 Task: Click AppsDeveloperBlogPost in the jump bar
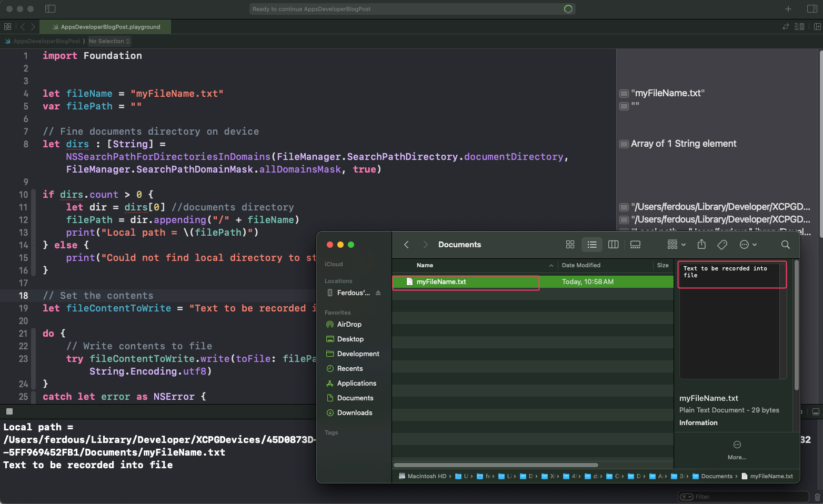[46, 41]
